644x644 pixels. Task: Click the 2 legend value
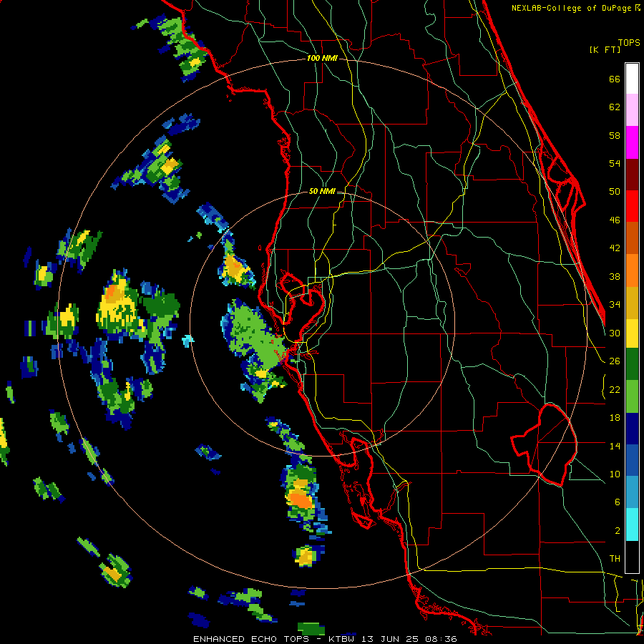[x=618, y=531]
